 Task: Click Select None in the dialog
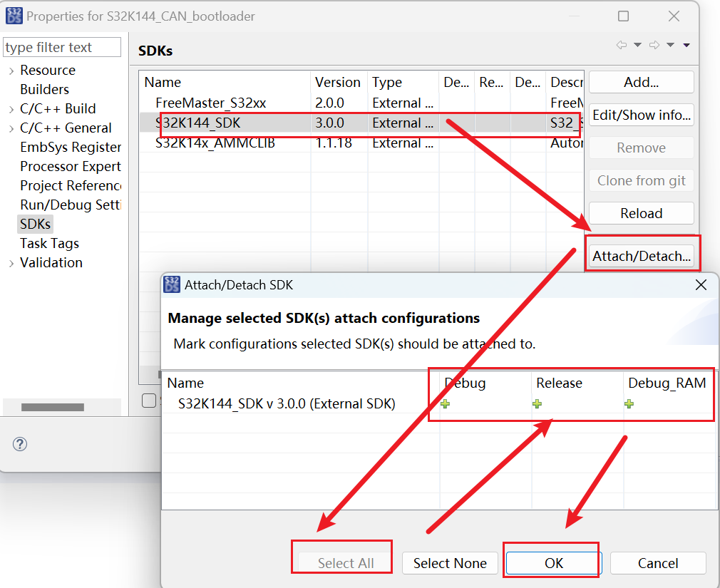point(450,563)
